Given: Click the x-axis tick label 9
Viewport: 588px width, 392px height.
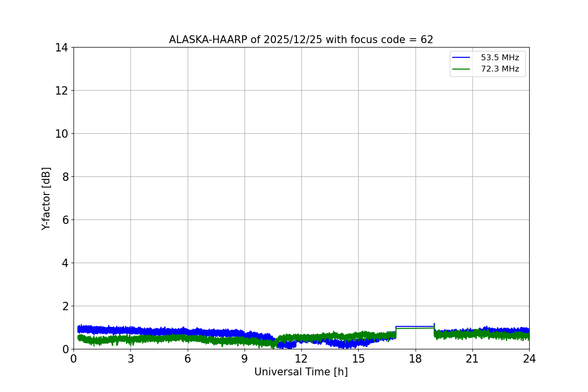Looking at the screenshot, I should [x=245, y=358].
